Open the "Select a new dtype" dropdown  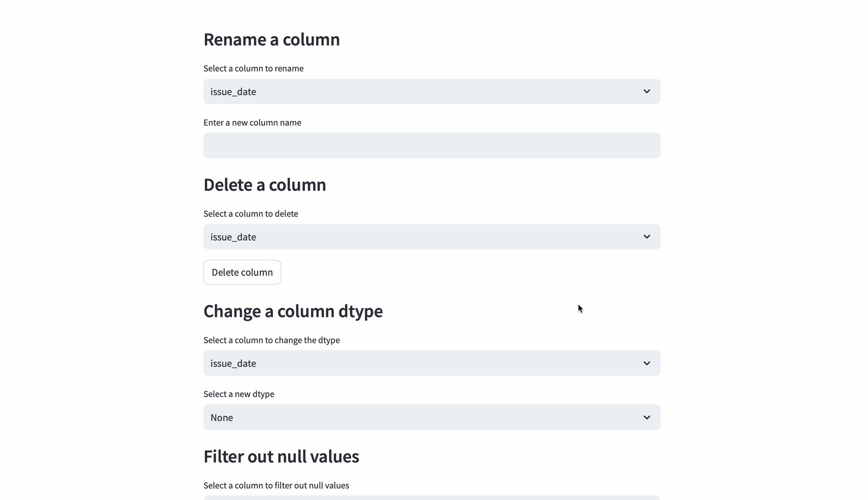[432, 417]
